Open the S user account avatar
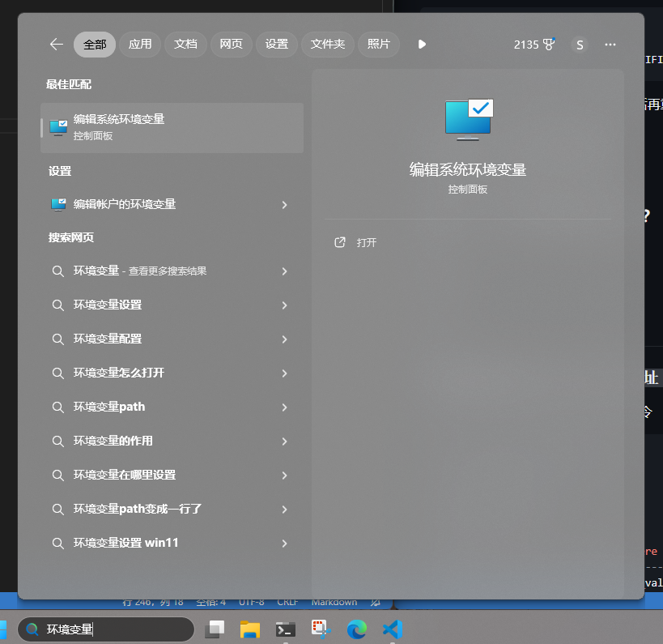This screenshot has width=663, height=644. (579, 45)
